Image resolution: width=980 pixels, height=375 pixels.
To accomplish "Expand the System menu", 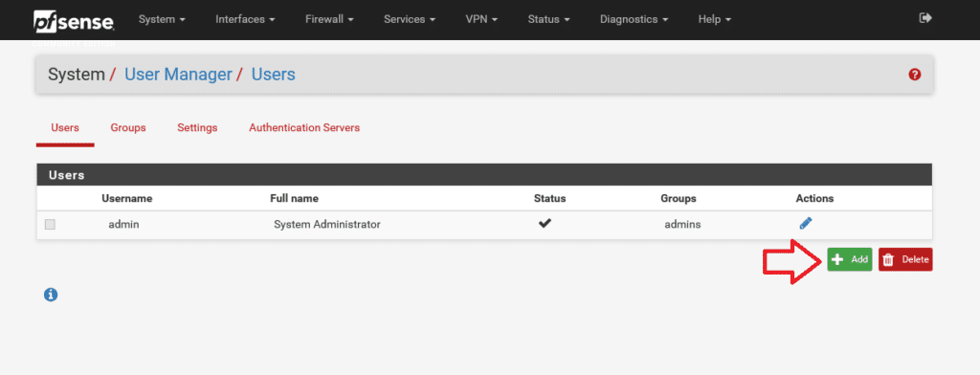I will tap(162, 19).
